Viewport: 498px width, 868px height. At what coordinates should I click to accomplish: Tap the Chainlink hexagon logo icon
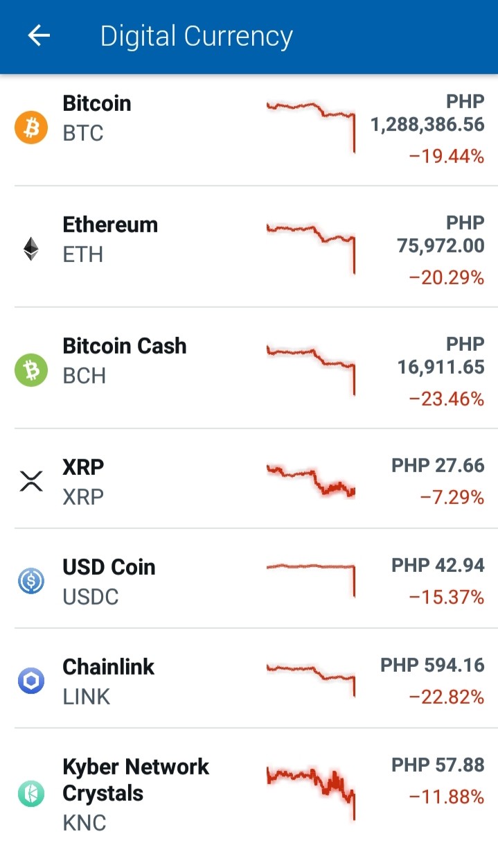click(x=31, y=681)
